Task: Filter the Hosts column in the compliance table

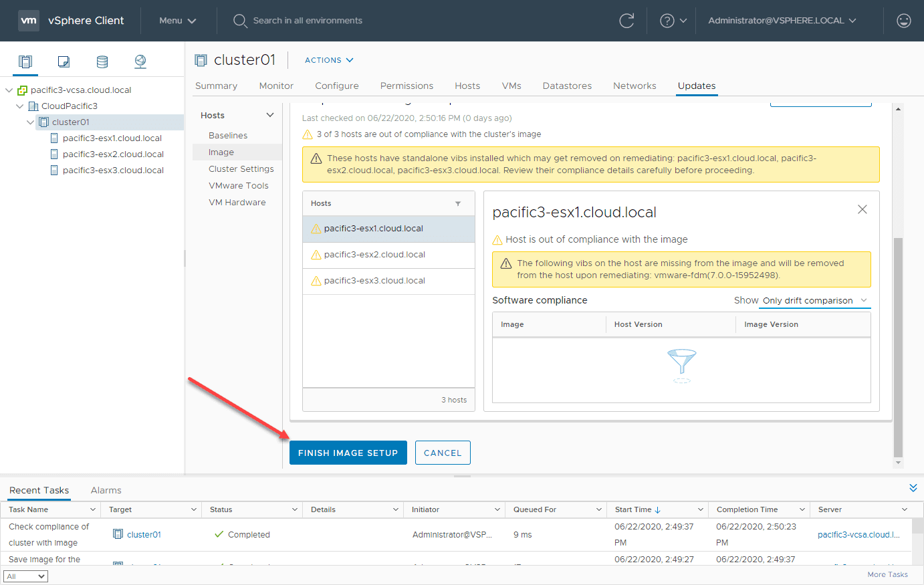Action: [458, 203]
